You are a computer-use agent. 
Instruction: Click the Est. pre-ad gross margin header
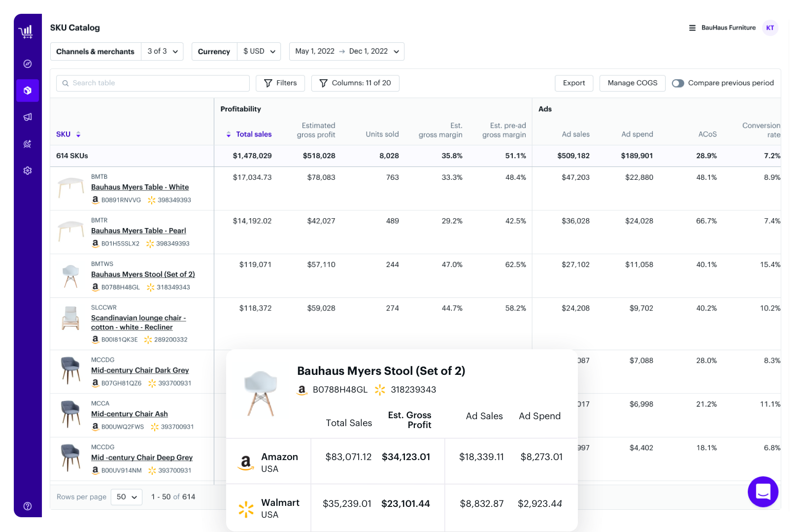pos(504,130)
